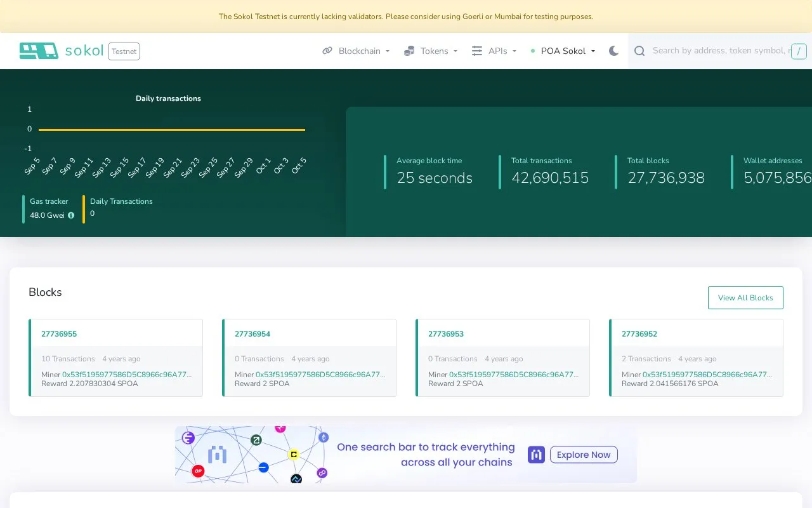The image size is (812, 508).
Task: Click the Testnet badge
Action: (124, 51)
